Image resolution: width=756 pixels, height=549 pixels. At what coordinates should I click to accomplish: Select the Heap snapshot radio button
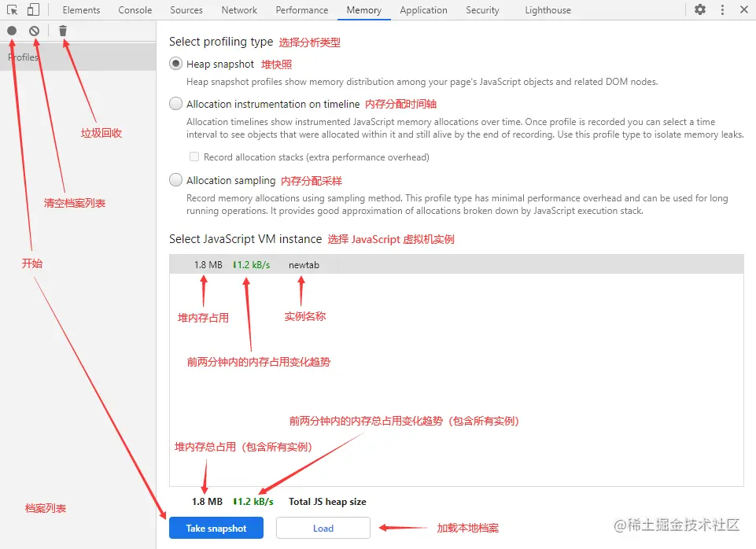click(x=176, y=64)
